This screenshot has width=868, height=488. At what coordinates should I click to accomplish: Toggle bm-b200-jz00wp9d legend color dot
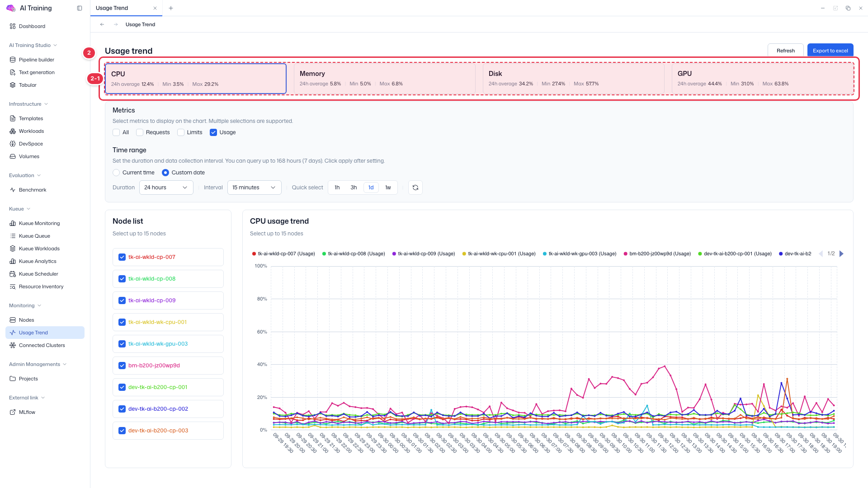pyautogui.click(x=625, y=254)
